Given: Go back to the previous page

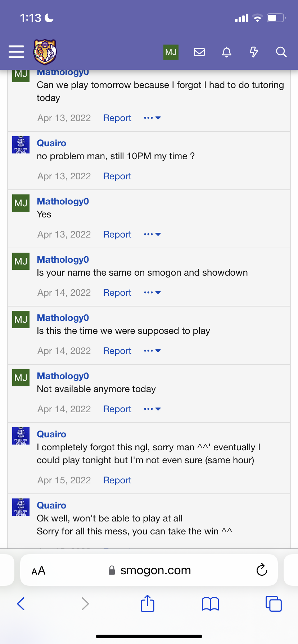Looking at the screenshot, I should point(21,603).
